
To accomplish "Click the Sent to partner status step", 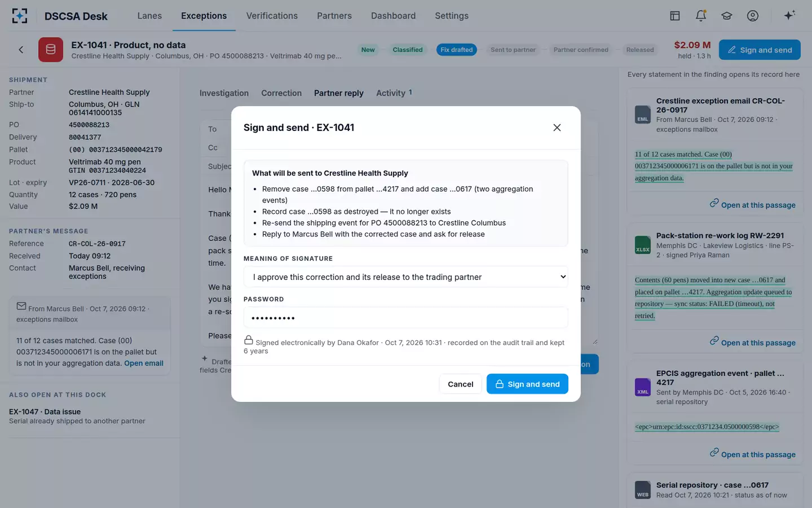I will (513, 50).
